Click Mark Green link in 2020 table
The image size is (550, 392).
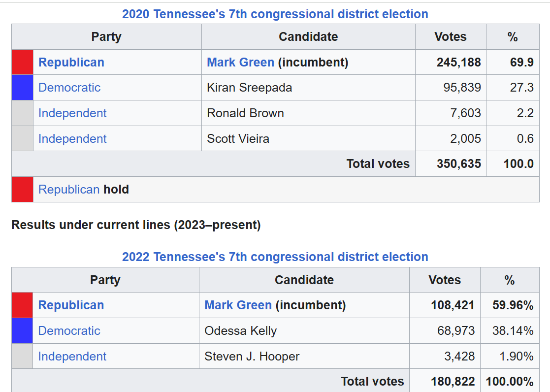240,62
